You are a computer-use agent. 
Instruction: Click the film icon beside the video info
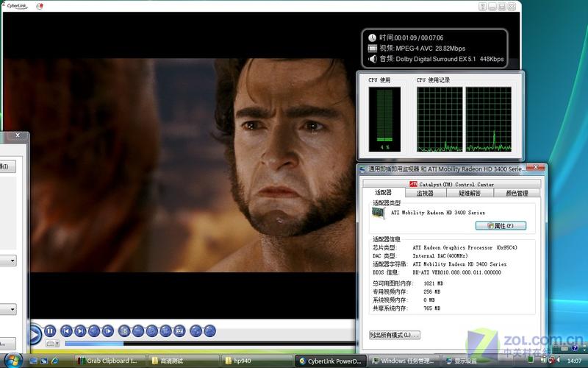[372, 48]
